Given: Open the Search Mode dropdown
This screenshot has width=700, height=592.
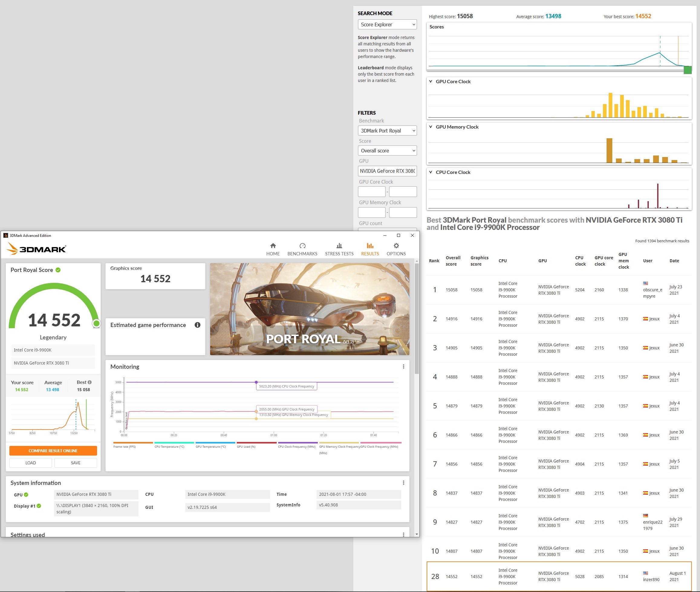Looking at the screenshot, I should tap(387, 25).
